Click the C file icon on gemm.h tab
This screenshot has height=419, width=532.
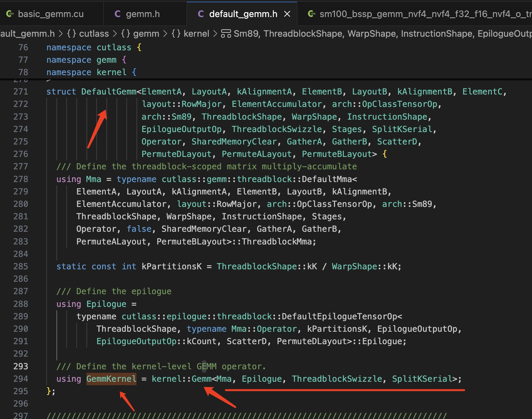(117, 14)
